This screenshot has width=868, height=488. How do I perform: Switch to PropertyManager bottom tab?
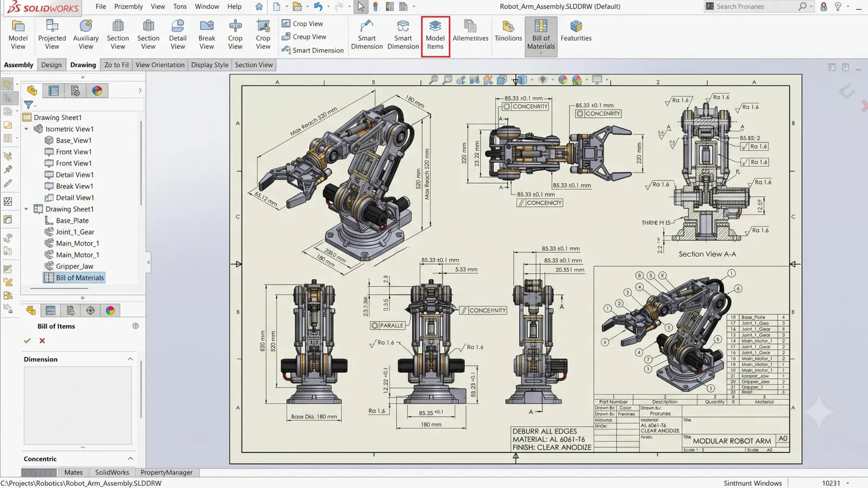coord(167,472)
